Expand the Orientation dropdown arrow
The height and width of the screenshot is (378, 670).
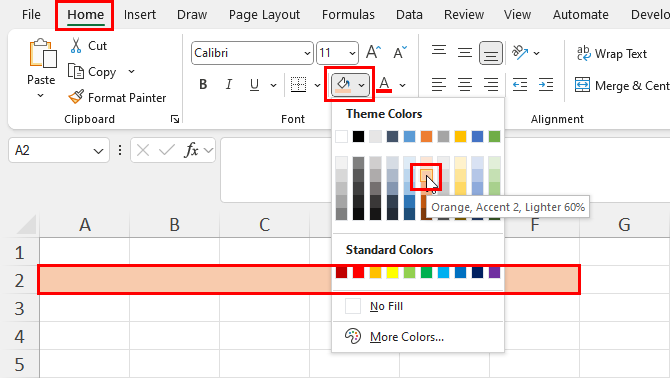click(x=537, y=53)
